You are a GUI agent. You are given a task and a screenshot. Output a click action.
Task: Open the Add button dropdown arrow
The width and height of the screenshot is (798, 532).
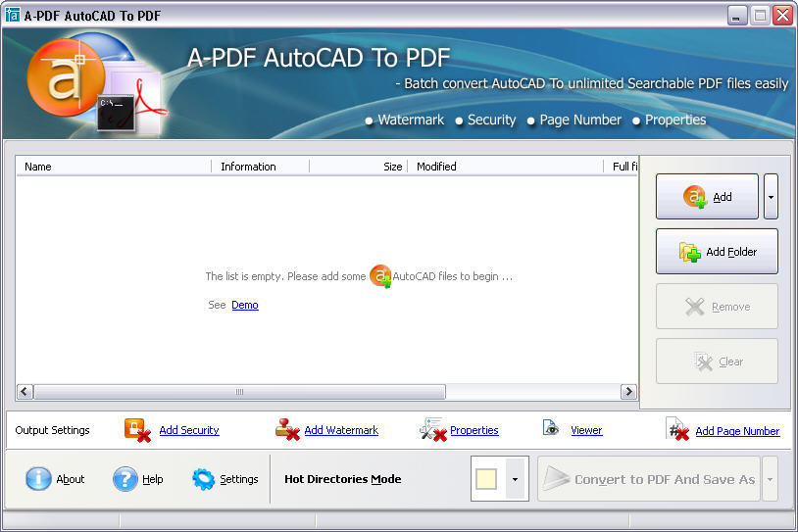[x=771, y=196]
